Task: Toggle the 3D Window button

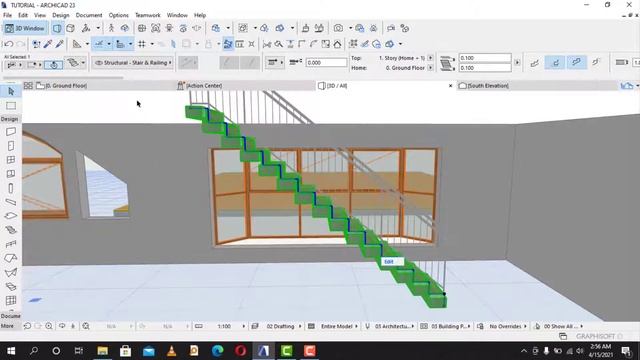Action: pyautogui.click(x=25, y=28)
